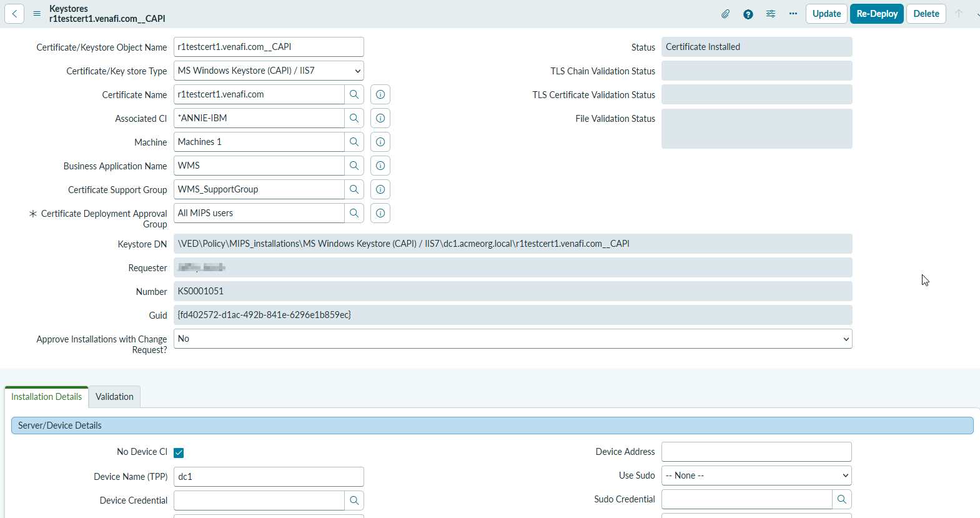Preview Certificate Support Group info icon
Screen dimensions: 980x518
point(380,189)
